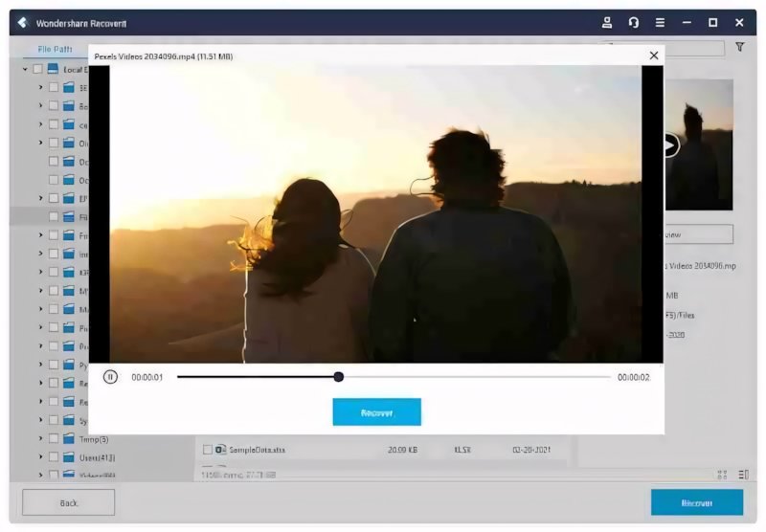Screen dimensions: 766x532
Task: Select the SampleData.xlsx file name
Action: 257,450
